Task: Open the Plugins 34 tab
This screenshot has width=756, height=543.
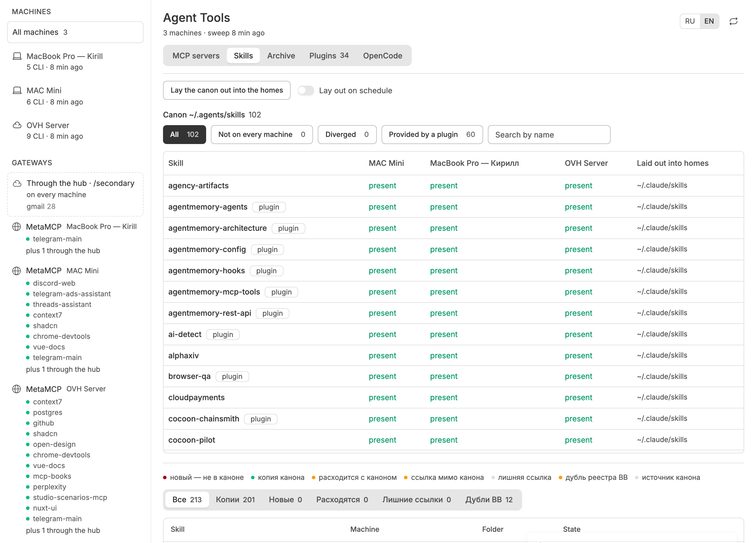Action: pyautogui.click(x=329, y=56)
